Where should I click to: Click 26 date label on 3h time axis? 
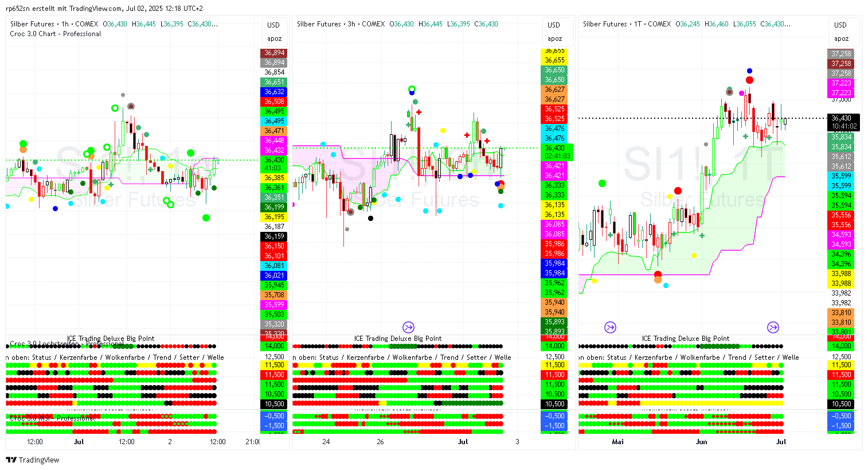tap(380, 442)
